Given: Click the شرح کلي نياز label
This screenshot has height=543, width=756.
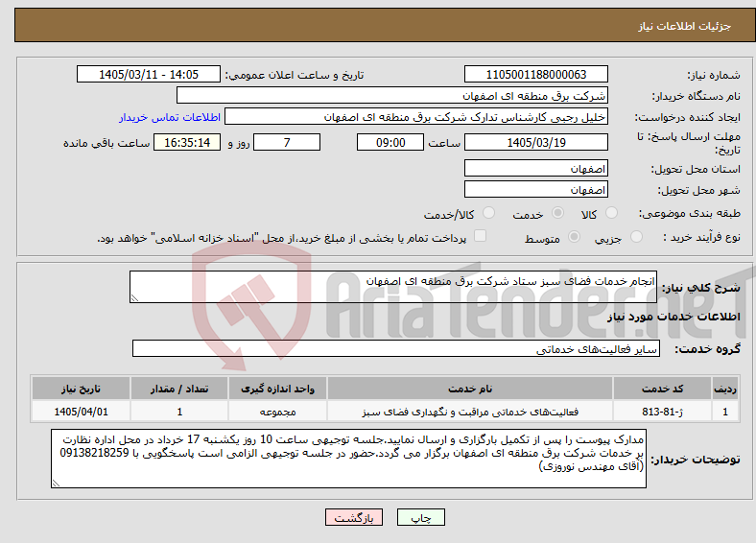Looking at the screenshot, I should [x=700, y=288].
